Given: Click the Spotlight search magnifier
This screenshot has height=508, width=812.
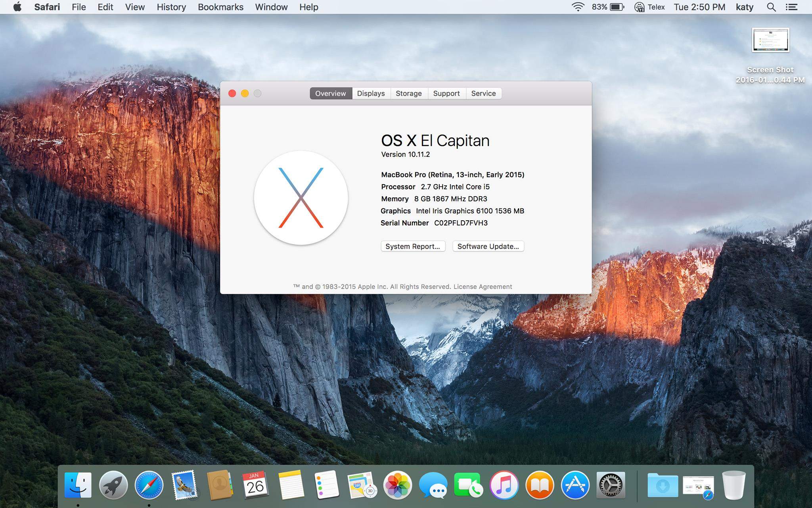Looking at the screenshot, I should coord(771,7).
